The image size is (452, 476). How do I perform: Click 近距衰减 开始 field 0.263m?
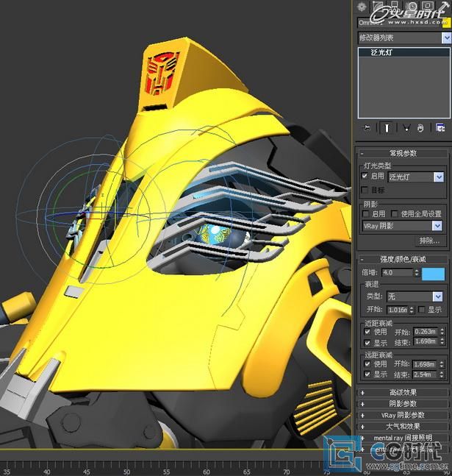tap(426, 332)
